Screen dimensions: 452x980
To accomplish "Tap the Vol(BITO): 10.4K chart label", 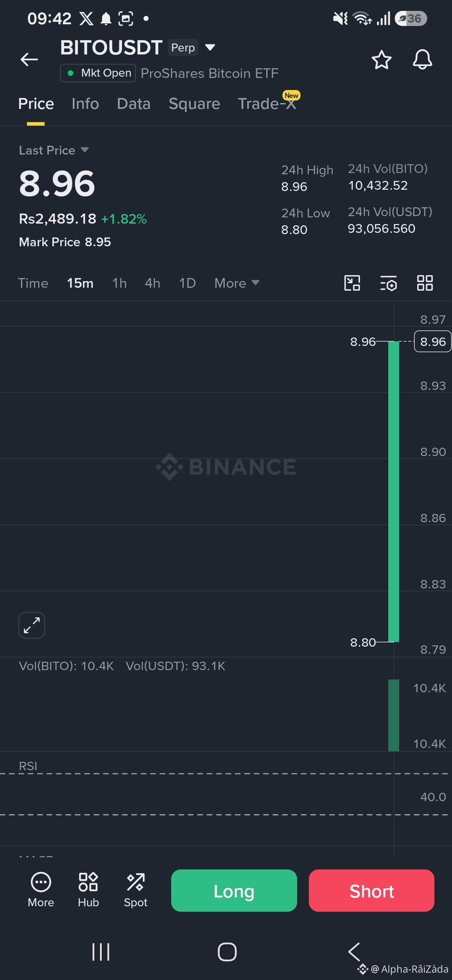I will tap(66, 666).
